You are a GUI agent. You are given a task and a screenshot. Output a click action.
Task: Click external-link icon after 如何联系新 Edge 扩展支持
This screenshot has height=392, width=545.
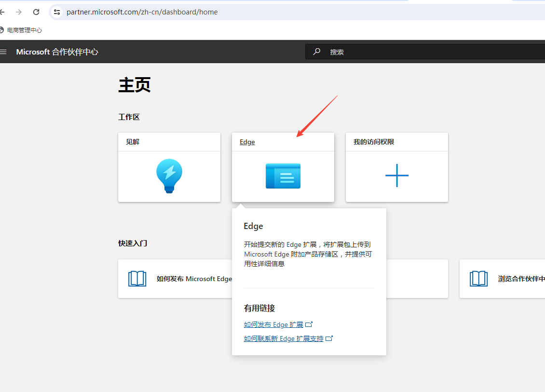(x=329, y=338)
